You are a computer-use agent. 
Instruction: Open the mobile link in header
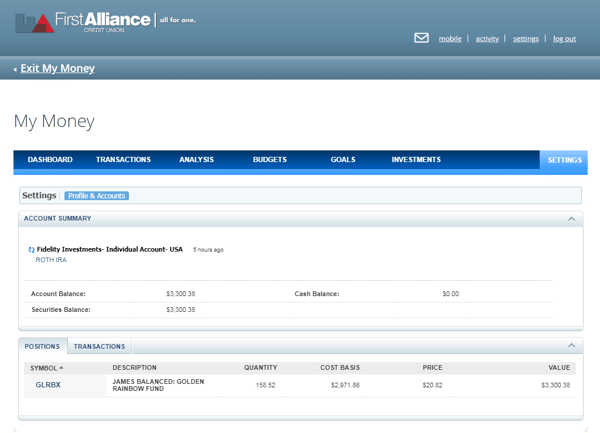click(450, 39)
